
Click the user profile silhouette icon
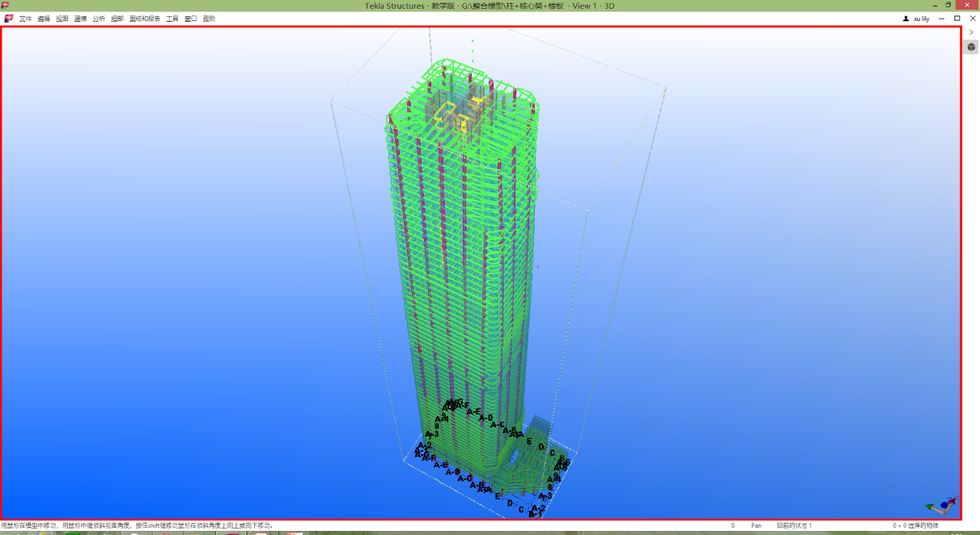pyautogui.click(x=906, y=19)
